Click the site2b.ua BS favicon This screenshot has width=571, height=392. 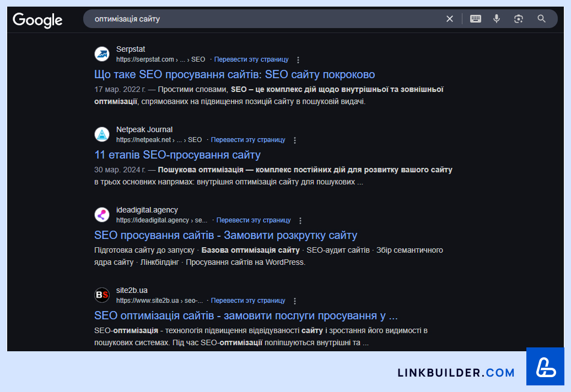click(102, 295)
